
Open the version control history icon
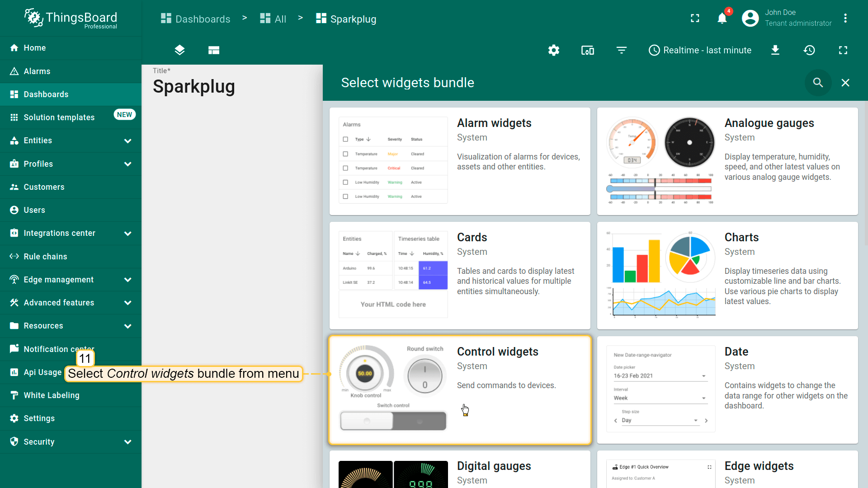(x=809, y=50)
